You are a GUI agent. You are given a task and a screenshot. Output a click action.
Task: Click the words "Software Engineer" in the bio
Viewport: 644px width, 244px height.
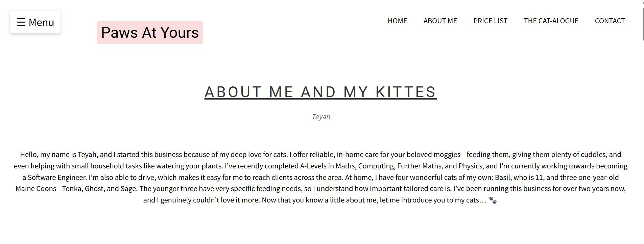(57, 178)
